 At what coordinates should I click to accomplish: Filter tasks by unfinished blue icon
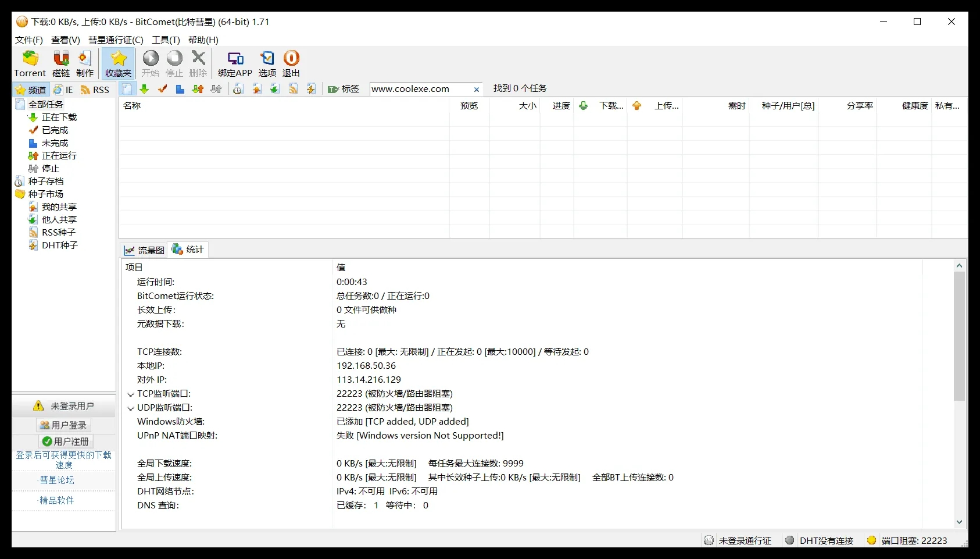[x=180, y=89]
